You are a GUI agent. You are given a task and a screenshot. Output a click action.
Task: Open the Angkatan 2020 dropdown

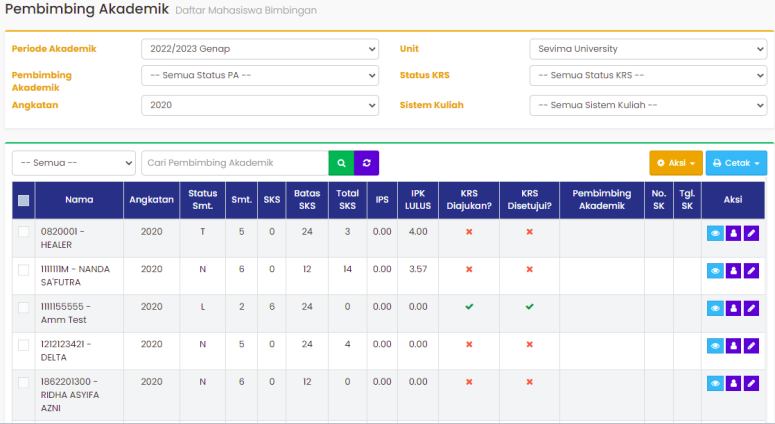[x=260, y=105]
